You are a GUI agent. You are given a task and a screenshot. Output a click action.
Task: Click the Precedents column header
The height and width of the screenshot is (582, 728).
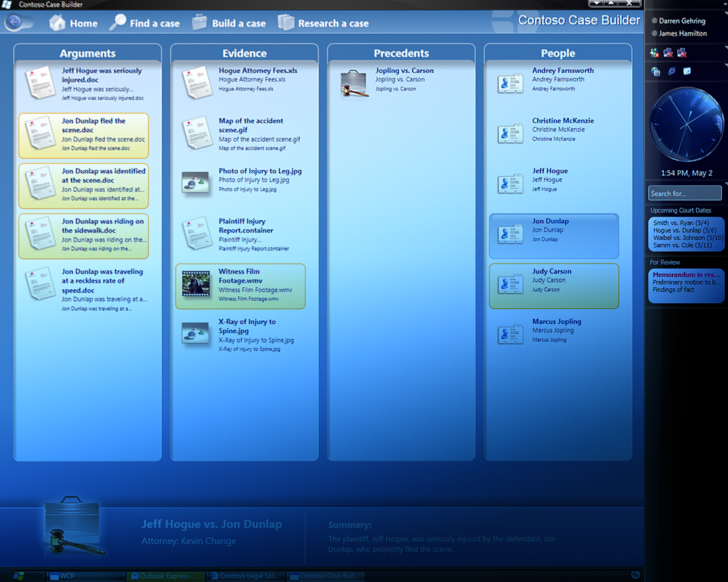402,53
